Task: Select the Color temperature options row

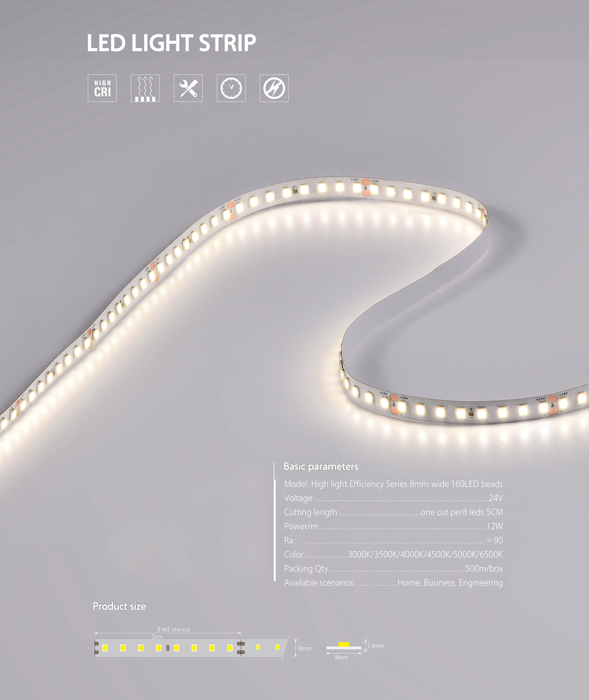Action: pyautogui.click(x=393, y=555)
